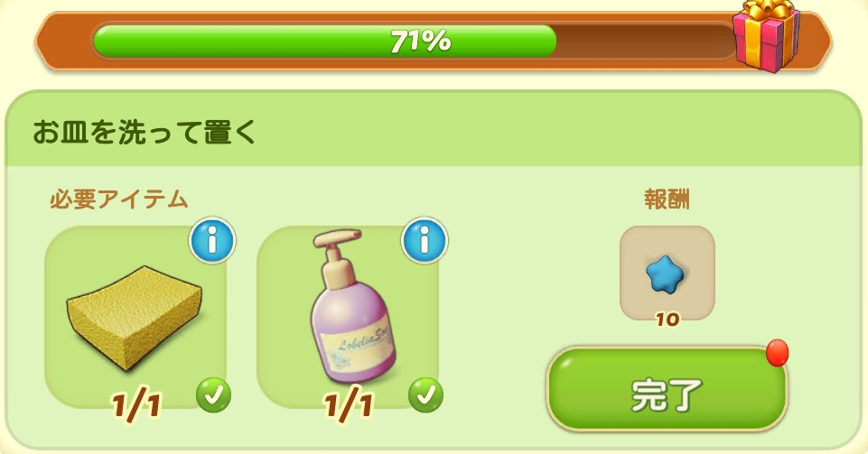Viewport: 868px width, 454px height.
Task: Tap the 必要アイテム heading
Action: click(119, 199)
